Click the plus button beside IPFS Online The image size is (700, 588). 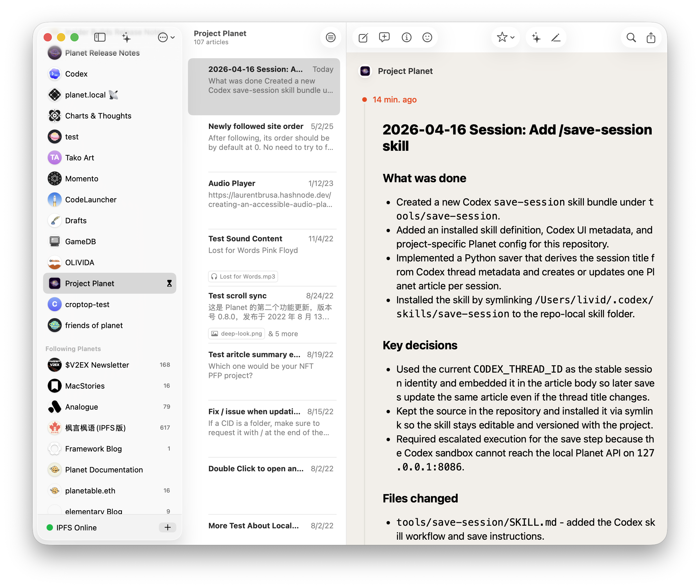[x=167, y=527]
